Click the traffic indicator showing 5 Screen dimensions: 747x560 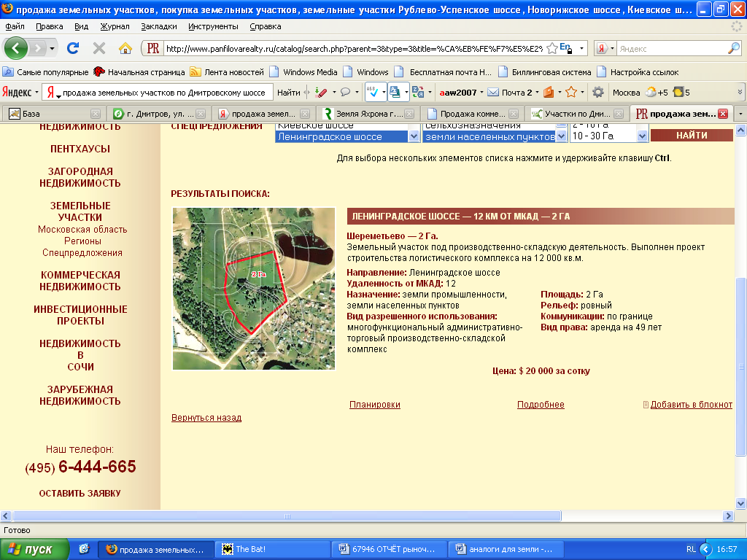coord(678,93)
